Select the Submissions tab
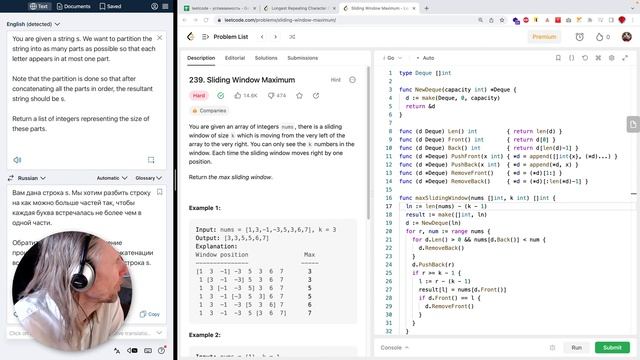 click(302, 58)
